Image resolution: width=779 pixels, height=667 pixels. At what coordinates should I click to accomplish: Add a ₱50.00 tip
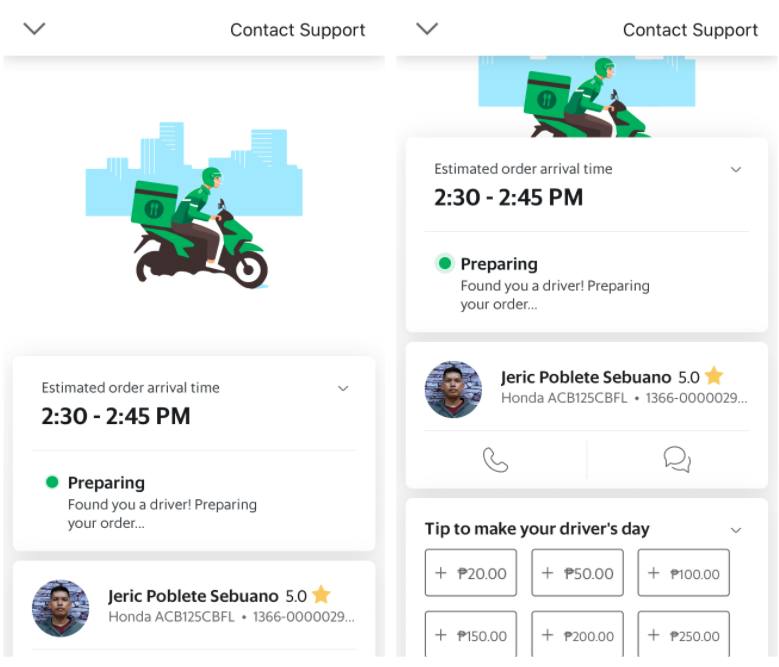(x=577, y=573)
